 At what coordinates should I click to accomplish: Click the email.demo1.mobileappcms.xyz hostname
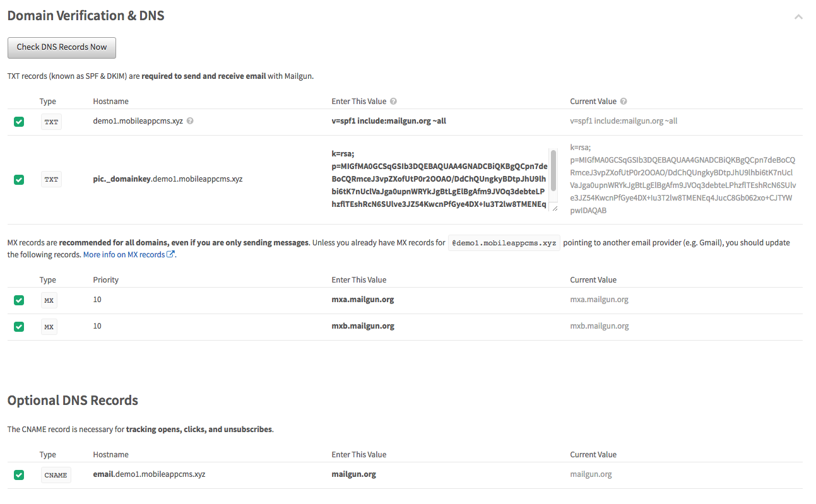tap(149, 474)
